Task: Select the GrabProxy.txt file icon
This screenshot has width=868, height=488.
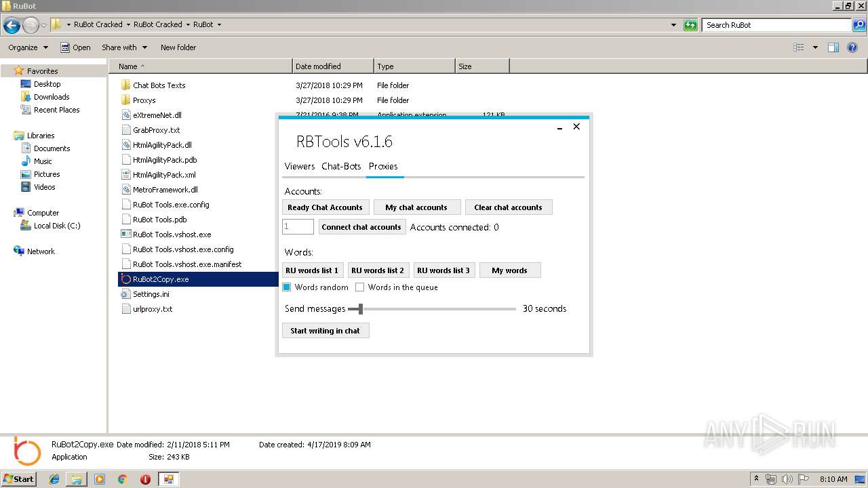Action: click(125, 130)
